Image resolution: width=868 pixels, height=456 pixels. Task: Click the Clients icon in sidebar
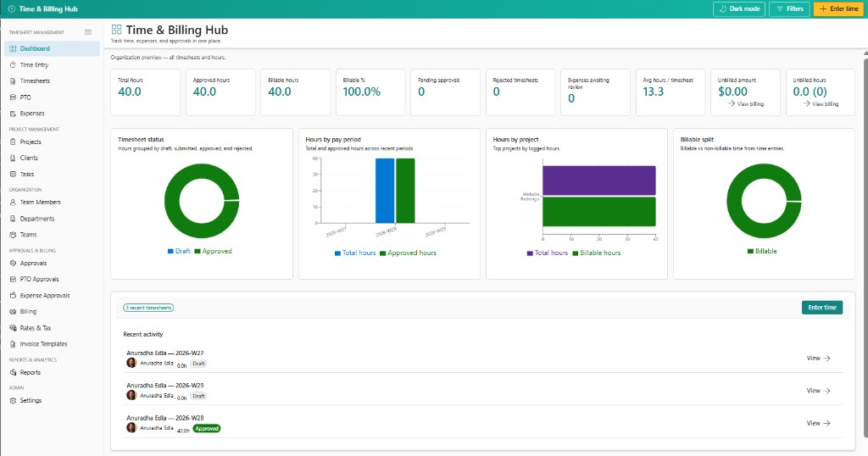point(13,158)
